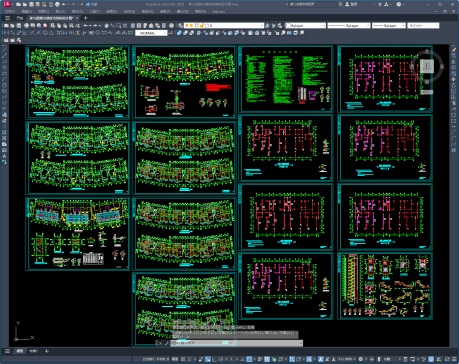Toggle ortho mode in the status bar
Image resolution: width=459 pixels, height=364 pixels.
(x=214, y=359)
